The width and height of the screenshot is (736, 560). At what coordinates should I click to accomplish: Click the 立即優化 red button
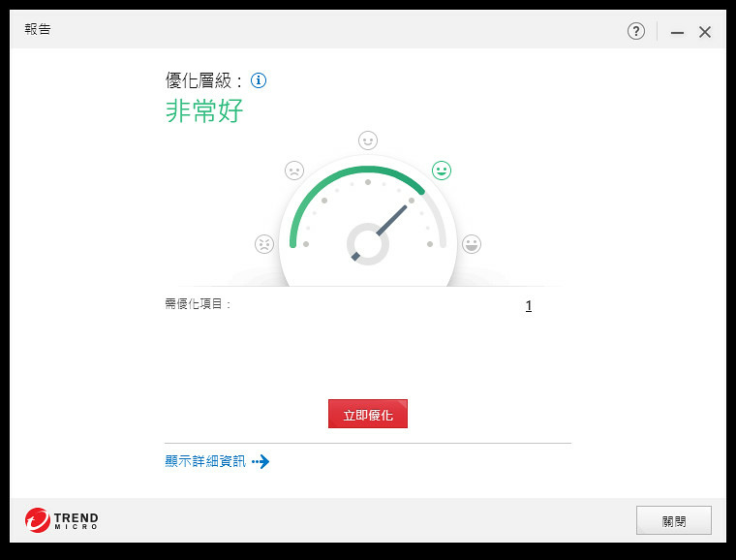(368, 414)
